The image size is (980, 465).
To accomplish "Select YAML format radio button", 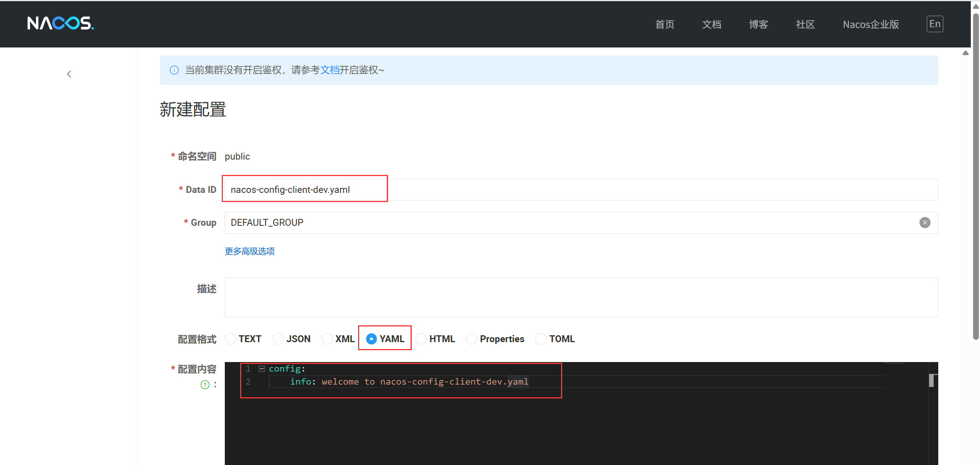I will coord(371,339).
